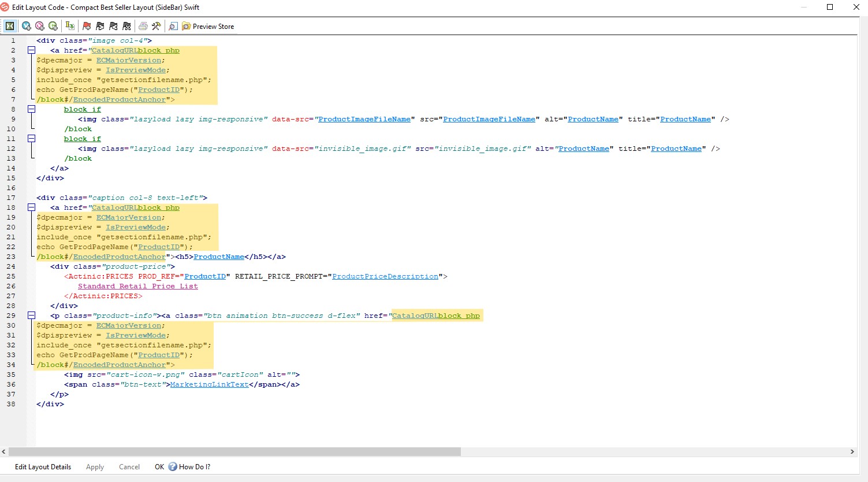Collapse the block if fold at line 8
Viewport: 868px width, 482px height.
32,109
